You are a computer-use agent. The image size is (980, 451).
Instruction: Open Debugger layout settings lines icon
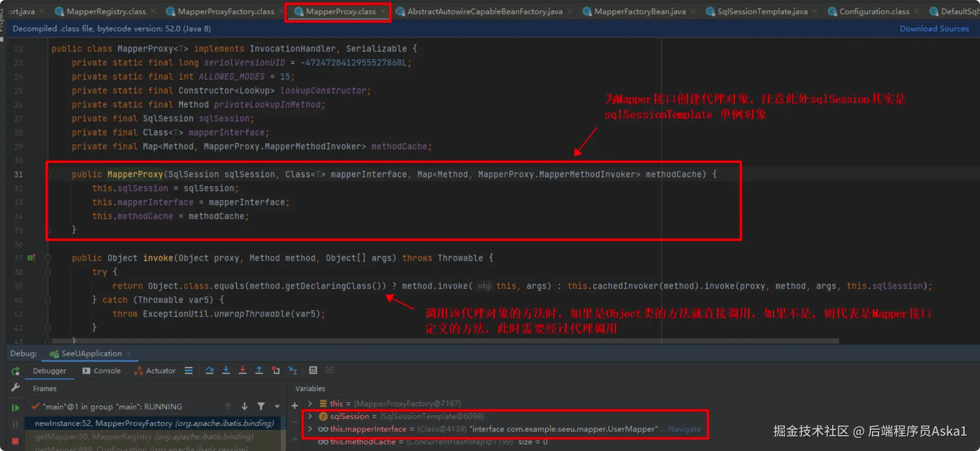188,371
